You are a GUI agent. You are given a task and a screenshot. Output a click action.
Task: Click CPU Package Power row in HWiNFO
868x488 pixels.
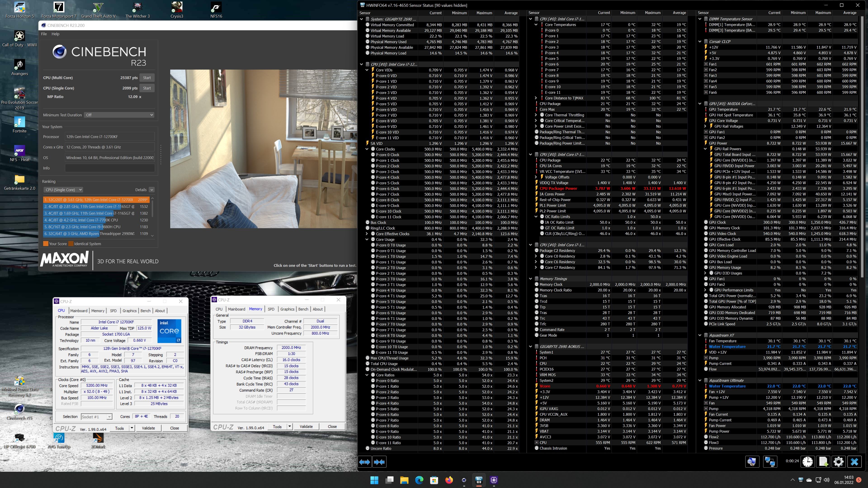[x=611, y=188]
